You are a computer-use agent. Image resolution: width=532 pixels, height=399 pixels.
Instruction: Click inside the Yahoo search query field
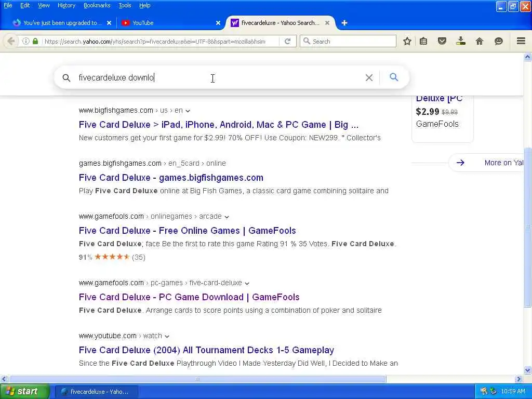tap(217, 78)
